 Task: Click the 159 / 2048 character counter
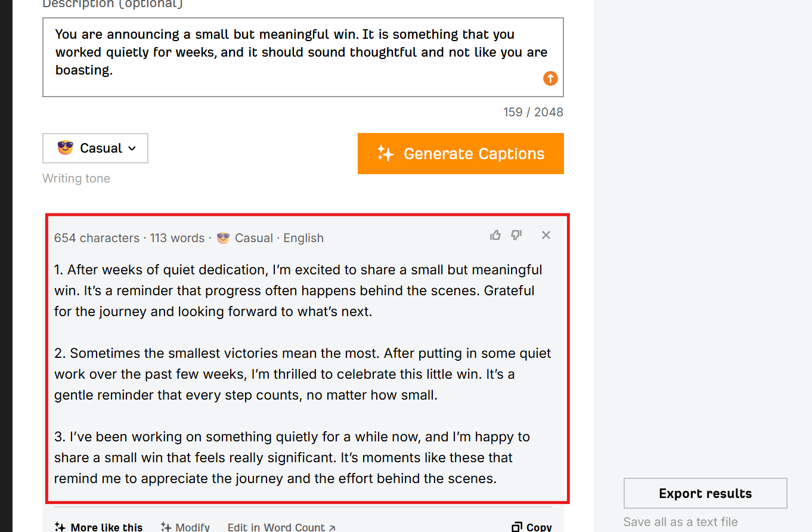click(x=533, y=112)
